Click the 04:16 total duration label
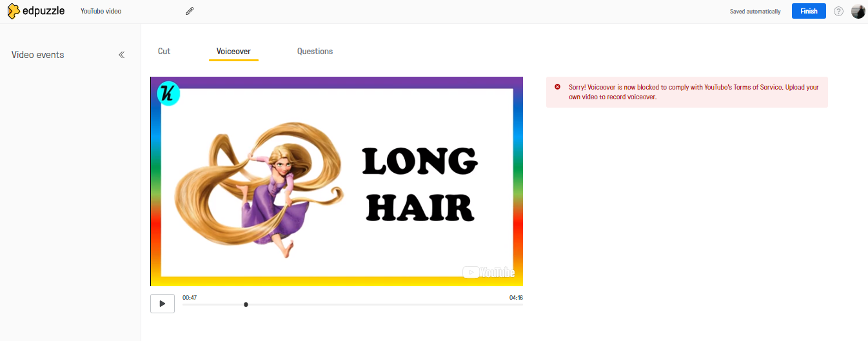 516,298
